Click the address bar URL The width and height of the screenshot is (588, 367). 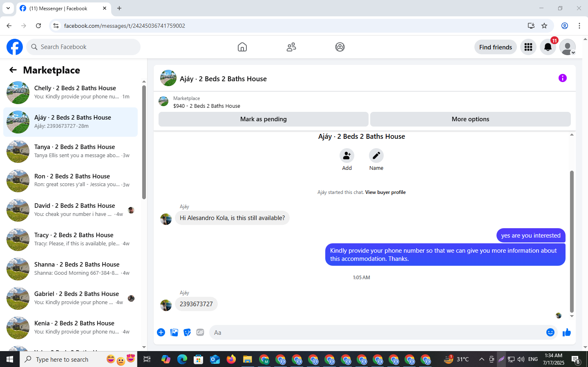point(125,26)
